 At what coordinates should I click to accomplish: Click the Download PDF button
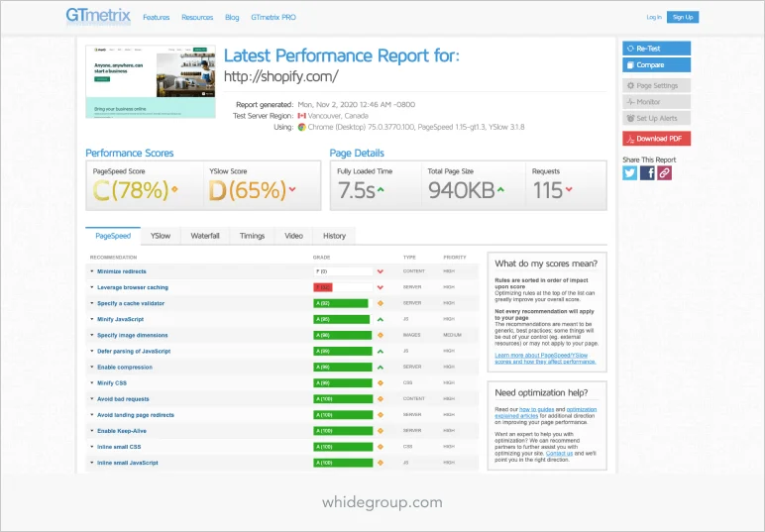[656, 139]
